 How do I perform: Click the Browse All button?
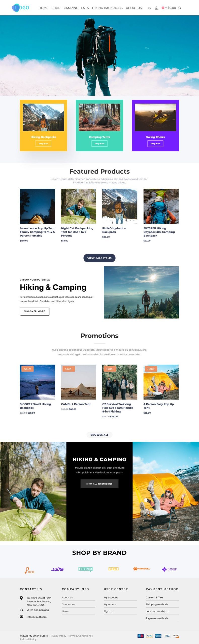click(99, 435)
